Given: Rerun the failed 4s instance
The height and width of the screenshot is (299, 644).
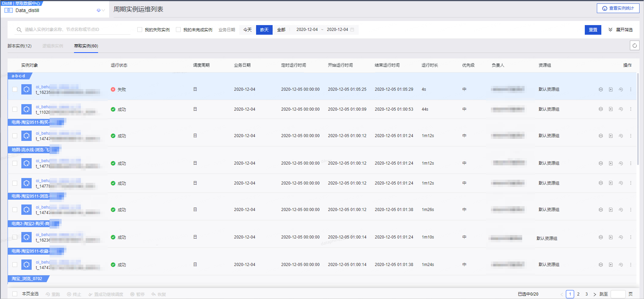Looking at the screenshot, I should coord(621,89).
